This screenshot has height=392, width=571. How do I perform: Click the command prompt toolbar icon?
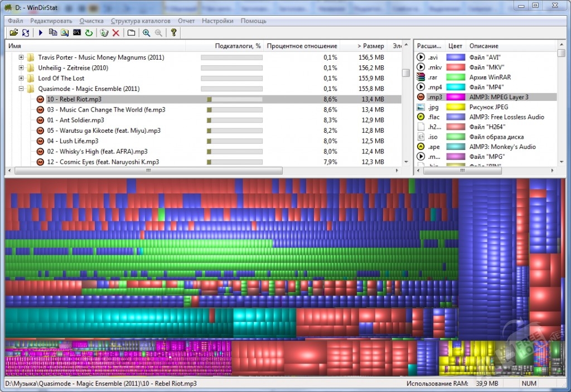click(x=76, y=33)
